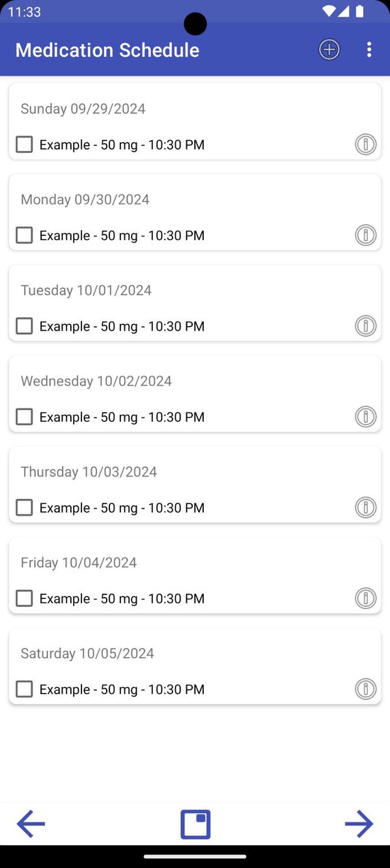
Task: View info for Thursday's Example medication
Action: [366, 507]
